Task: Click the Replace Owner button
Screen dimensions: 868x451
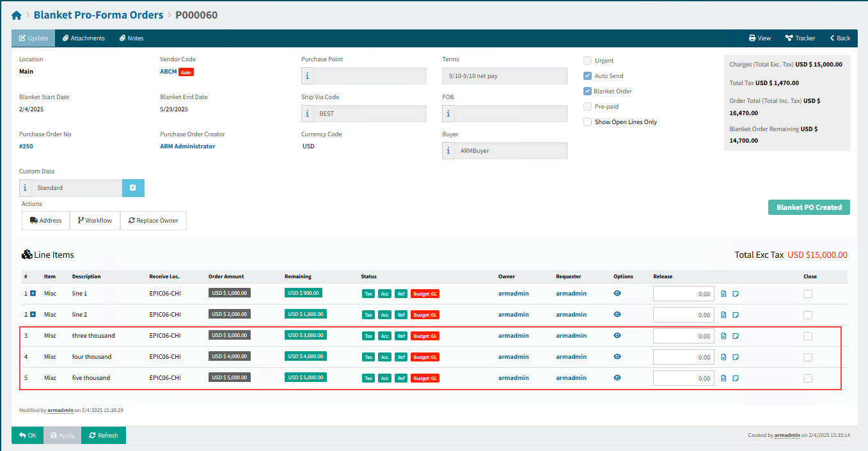Action: [x=154, y=221]
